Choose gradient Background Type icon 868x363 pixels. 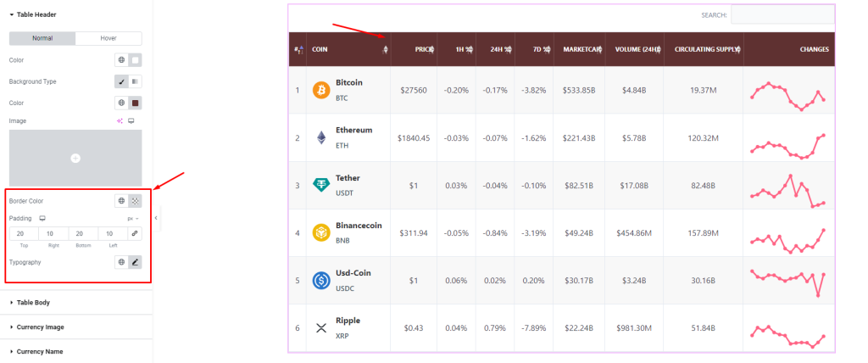[x=135, y=81]
